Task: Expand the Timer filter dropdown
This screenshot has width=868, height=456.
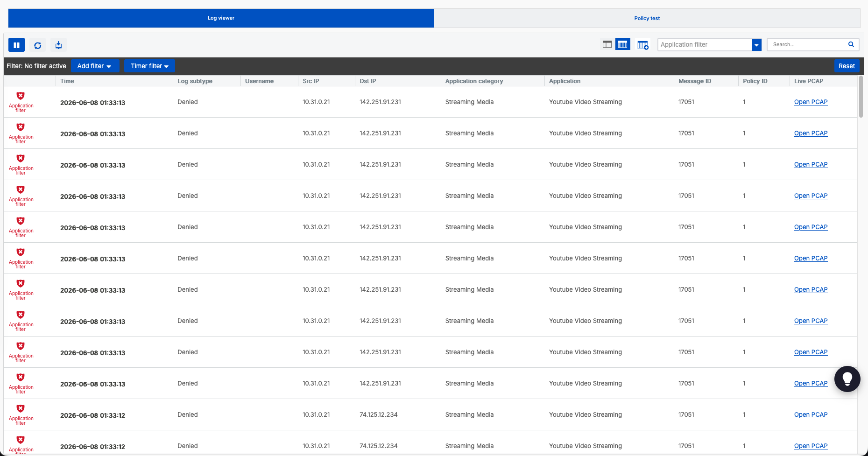Action: tap(149, 66)
